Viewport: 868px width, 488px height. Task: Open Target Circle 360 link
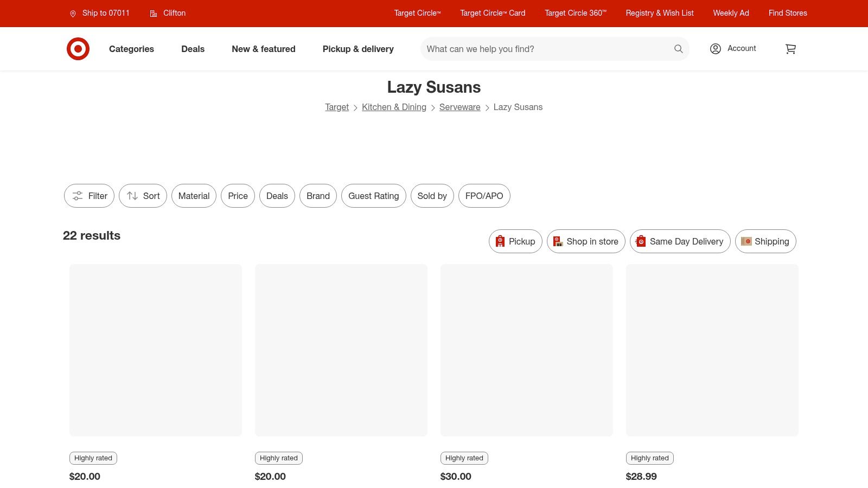tap(576, 13)
